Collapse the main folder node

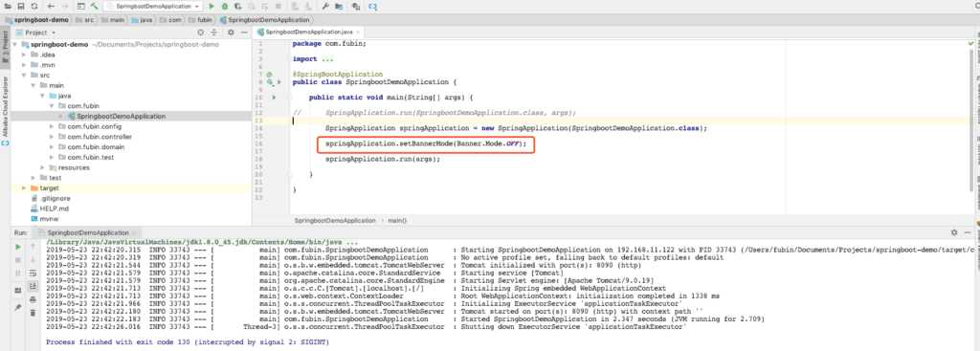coord(34,85)
